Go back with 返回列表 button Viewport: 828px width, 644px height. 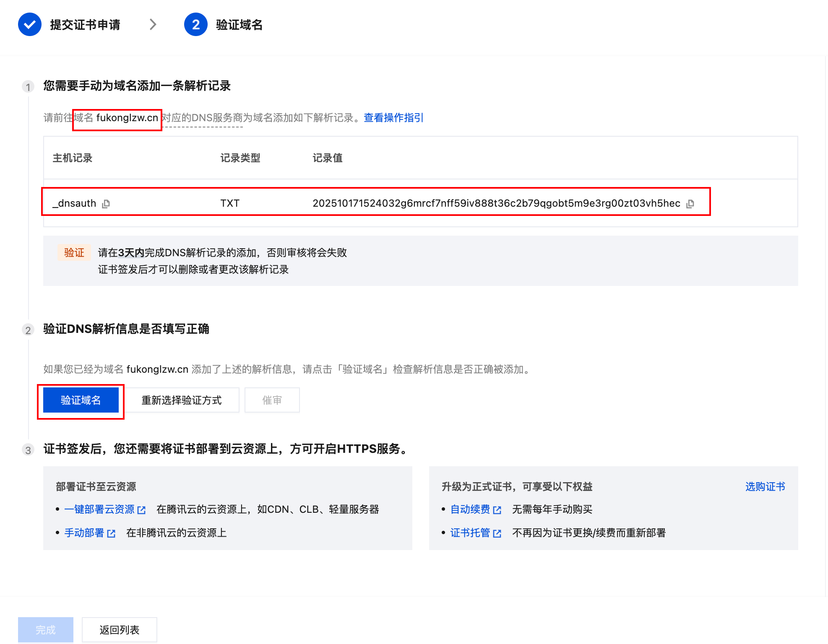click(x=119, y=629)
